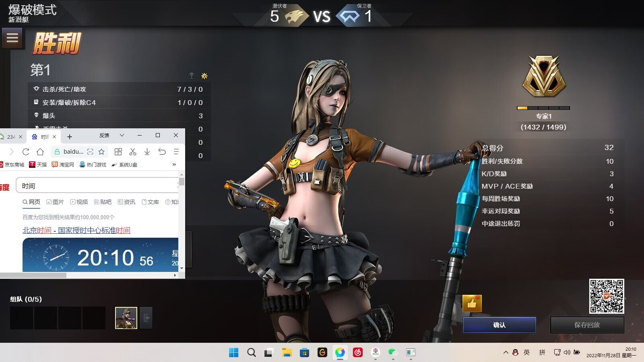Click the 确认 confirm button

pos(500,325)
